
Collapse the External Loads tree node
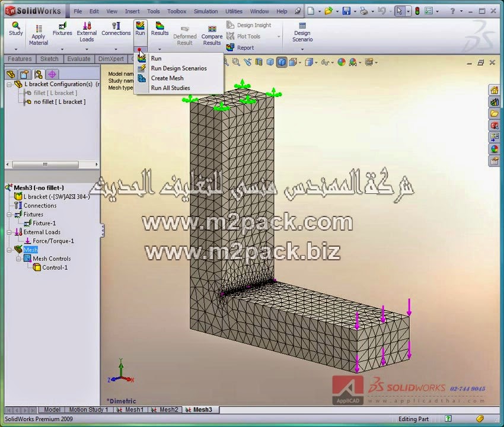(9, 232)
